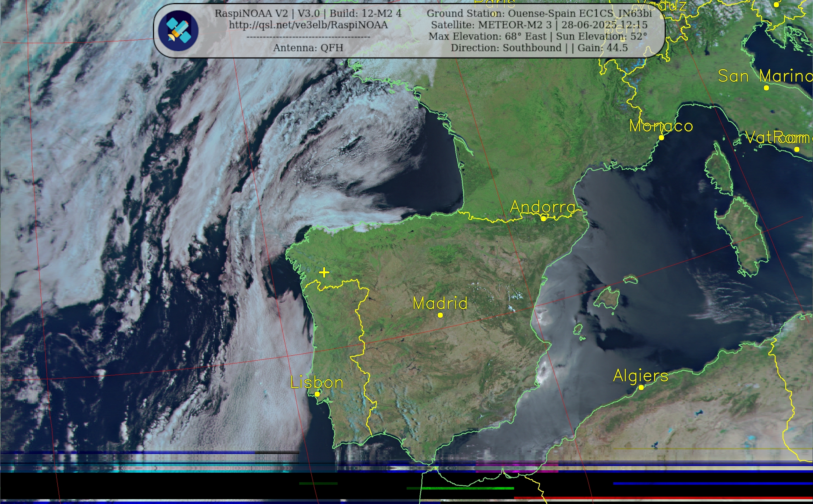This screenshot has width=813, height=504.
Task: Click the Madrid yellow dot marker
Action: pos(440,315)
